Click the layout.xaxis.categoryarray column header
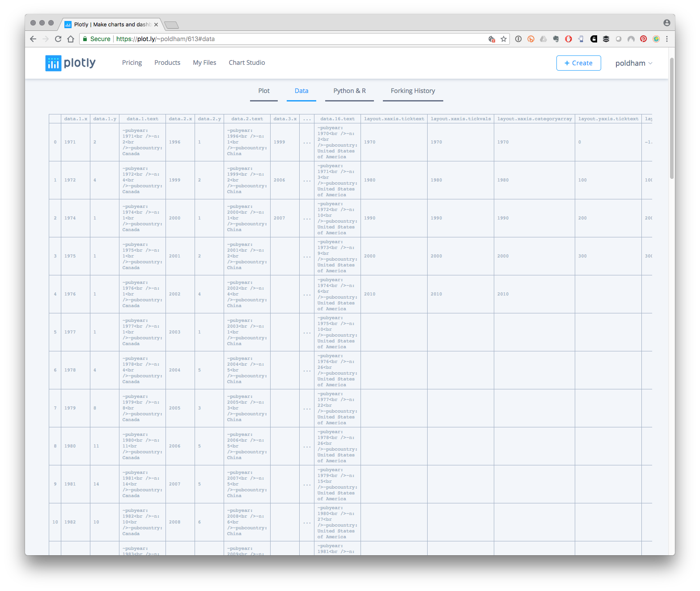 535,119
